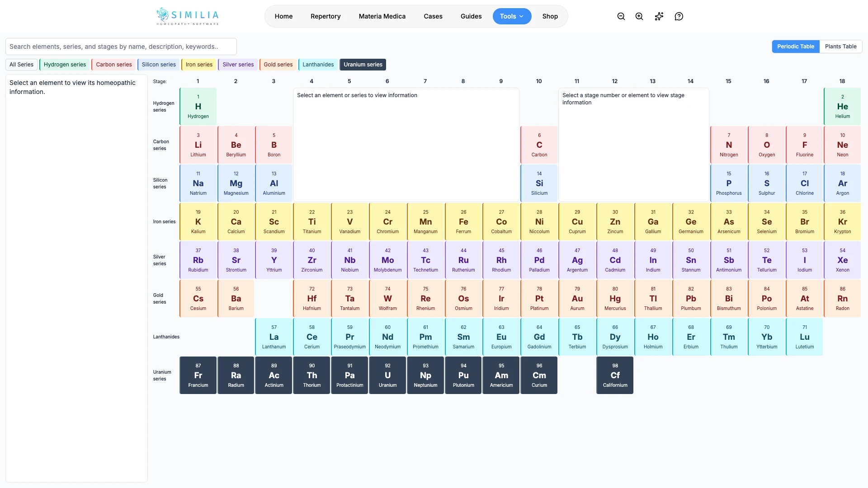
Task: Switch to the Plants Table view
Action: click(x=840, y=47)
